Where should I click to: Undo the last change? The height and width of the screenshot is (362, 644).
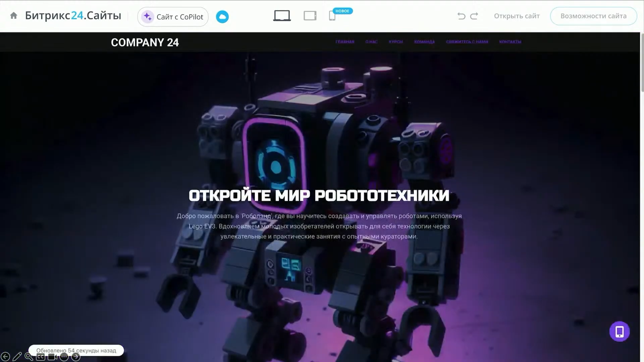click(461, 16)
